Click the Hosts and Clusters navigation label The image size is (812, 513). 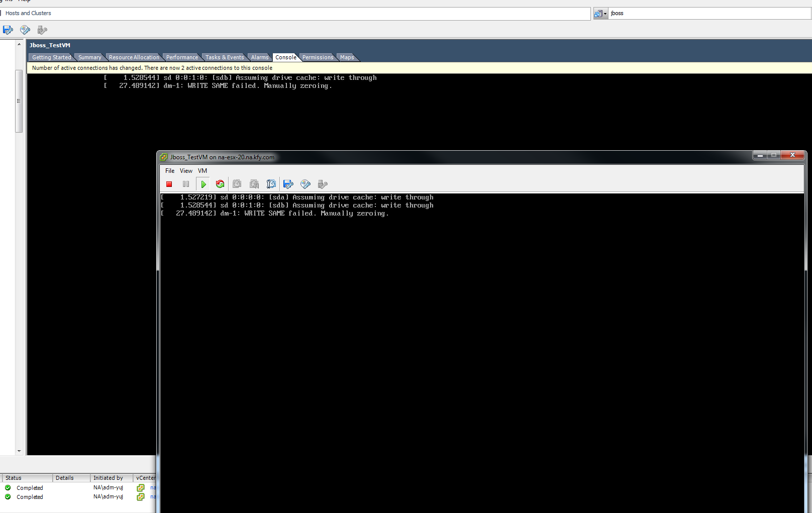click(28, 13)
